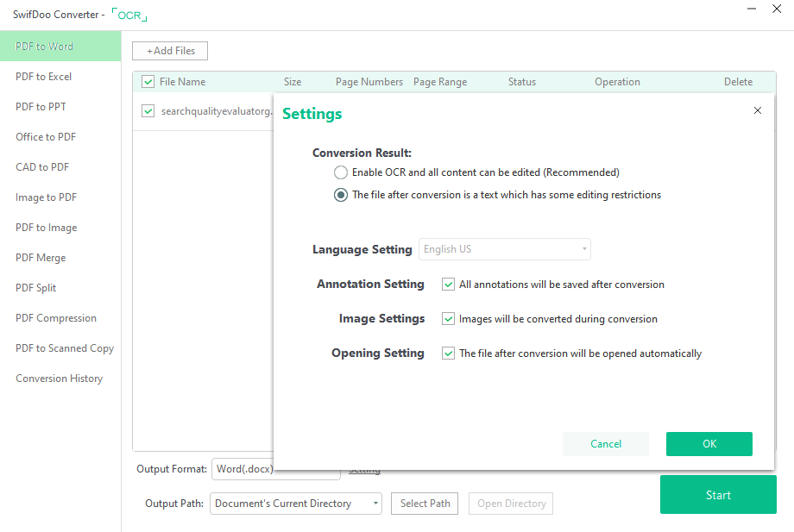
Task: Click the OCR badge in title bar
Action: [129, 16]
